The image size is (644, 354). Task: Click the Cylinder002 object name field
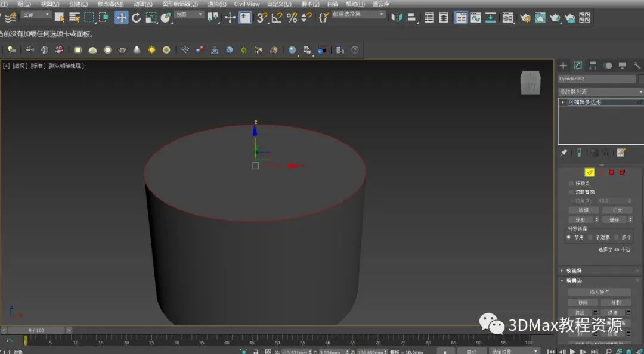coord(597,79)
